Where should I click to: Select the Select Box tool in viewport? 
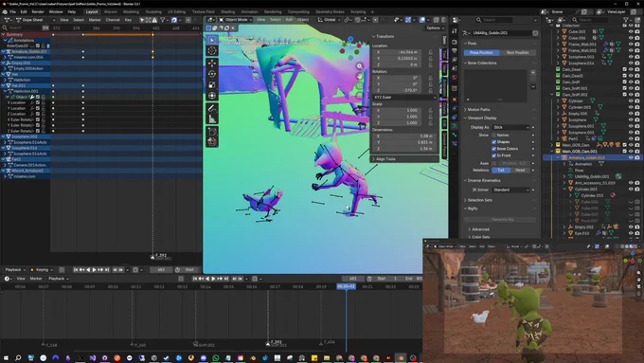(212, 40)
